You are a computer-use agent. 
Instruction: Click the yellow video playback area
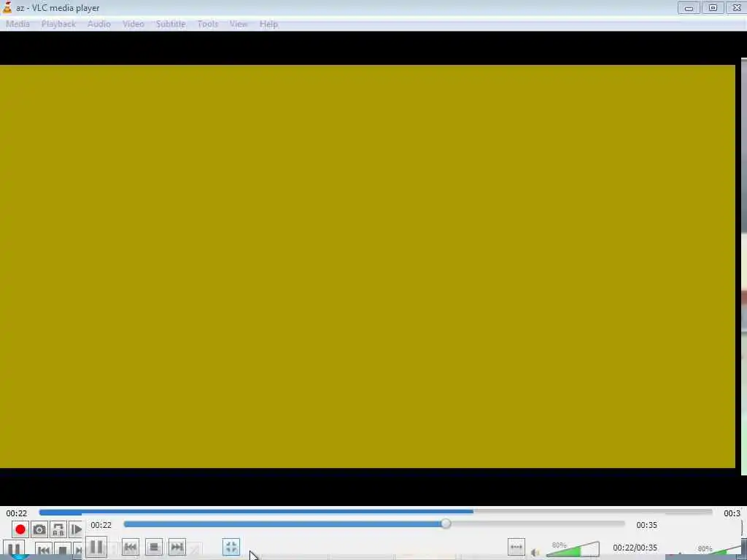click(x=368, y=267)
